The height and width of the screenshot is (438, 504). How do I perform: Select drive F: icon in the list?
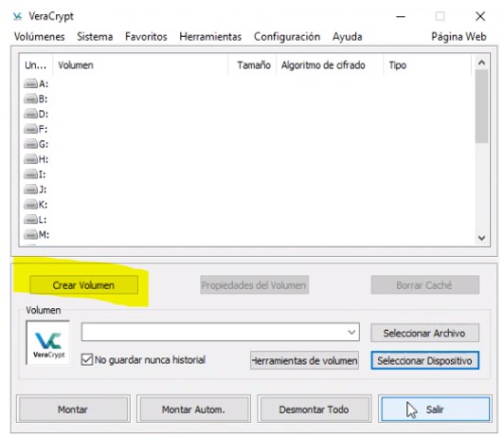[x=30, y=129]
